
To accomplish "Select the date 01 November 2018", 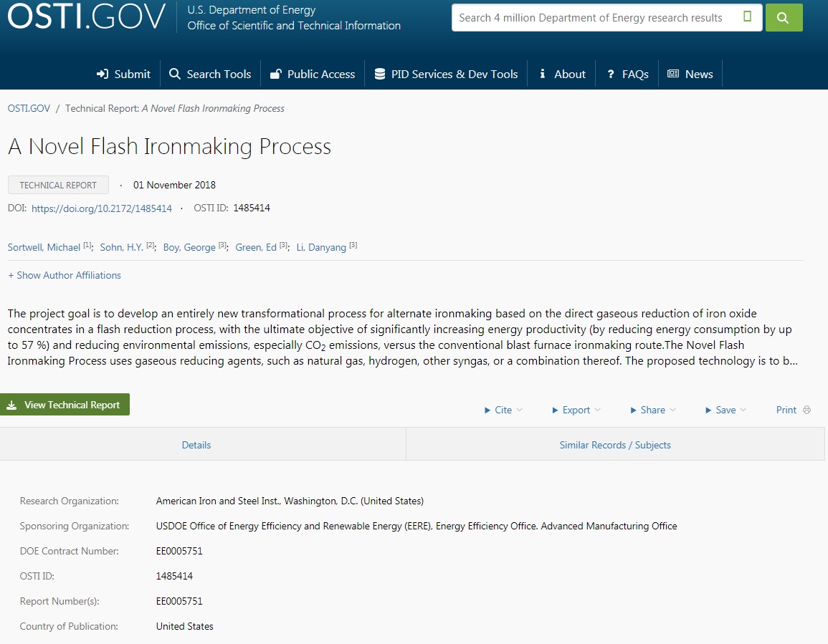I will [x=174, y=185].
